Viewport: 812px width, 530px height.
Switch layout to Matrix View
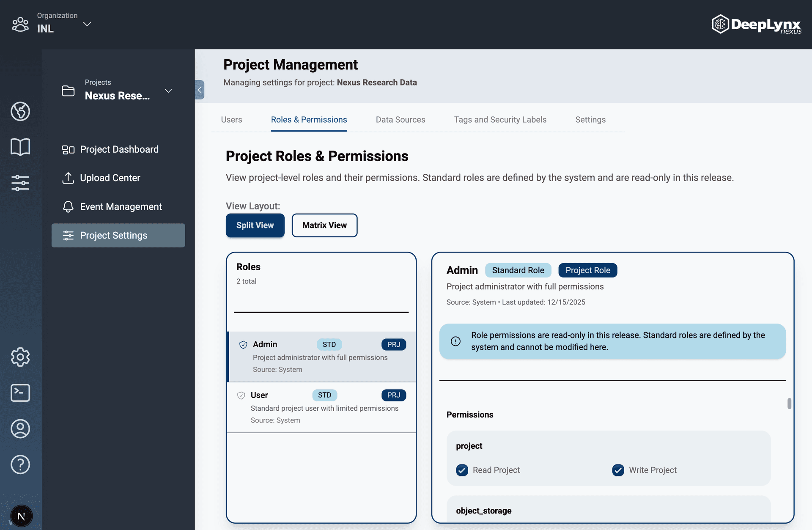(x=324, y=225)
